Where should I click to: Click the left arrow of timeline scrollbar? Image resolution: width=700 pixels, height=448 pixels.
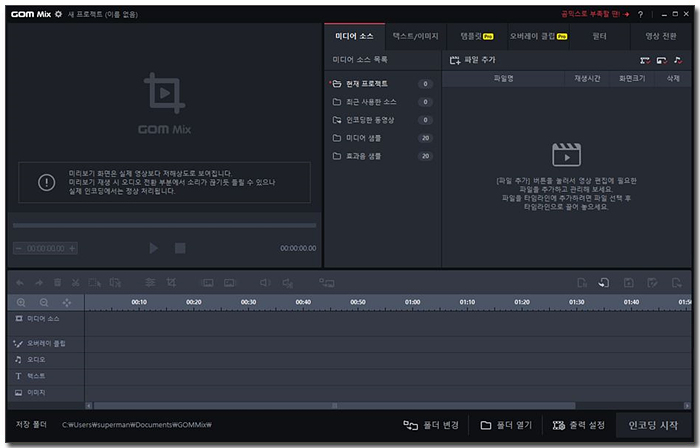(89, 406)
